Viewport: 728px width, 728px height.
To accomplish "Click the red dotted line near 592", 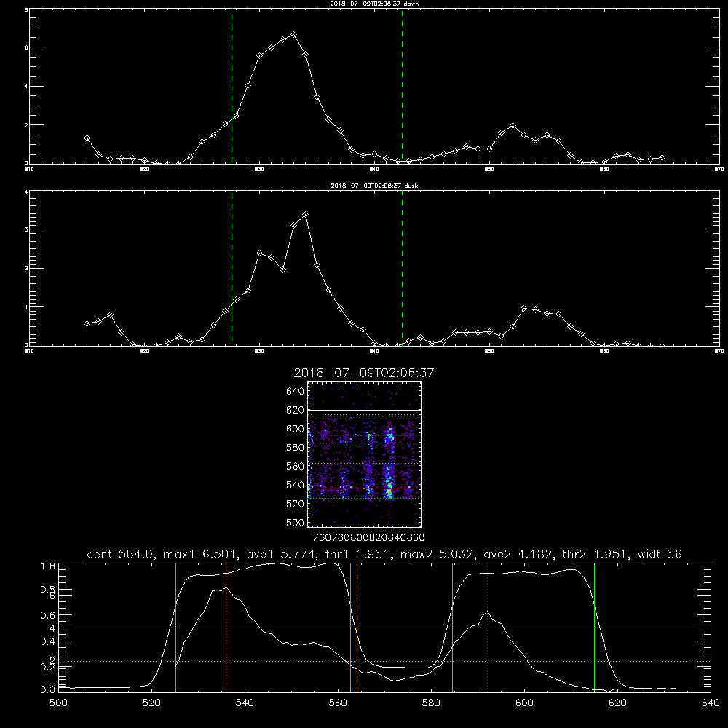I will coord(488,628).
